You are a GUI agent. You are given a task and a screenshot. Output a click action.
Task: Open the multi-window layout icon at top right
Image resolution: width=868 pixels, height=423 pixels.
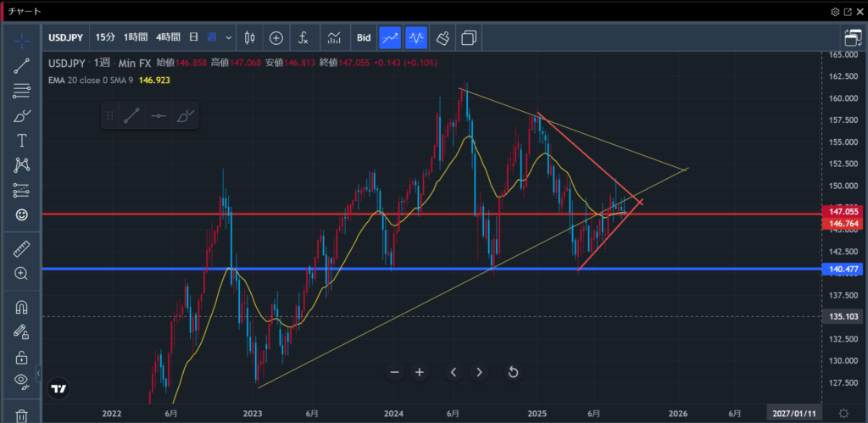point(853,37)
